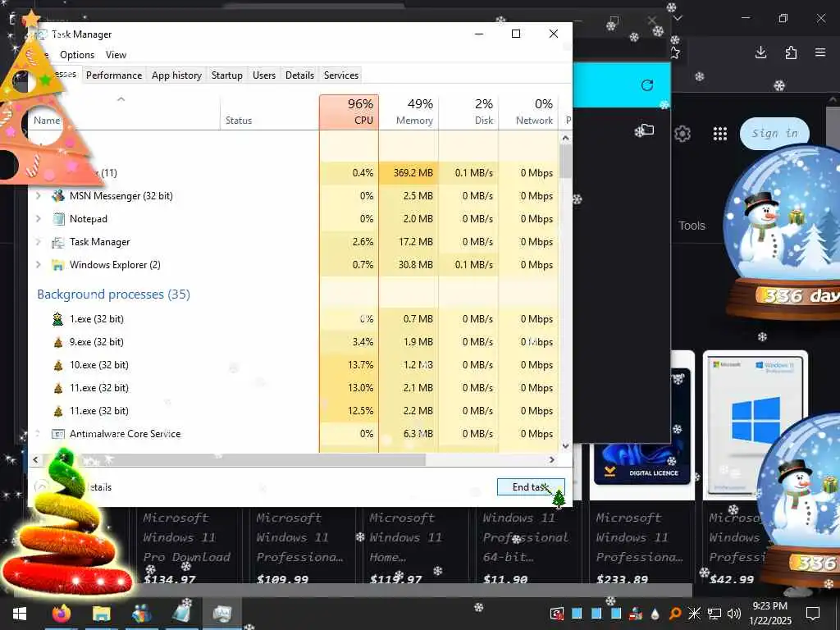The height and width of the screenshot is (630, 840).
Task: Click the Antimalware Core Service icon
Action: pyautogui.click(x=58, y=434)
